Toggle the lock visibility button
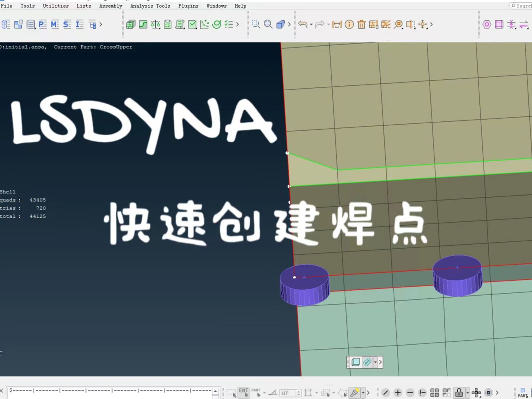The width and height of the screenshot is (532, 399). tap(459, 393)
